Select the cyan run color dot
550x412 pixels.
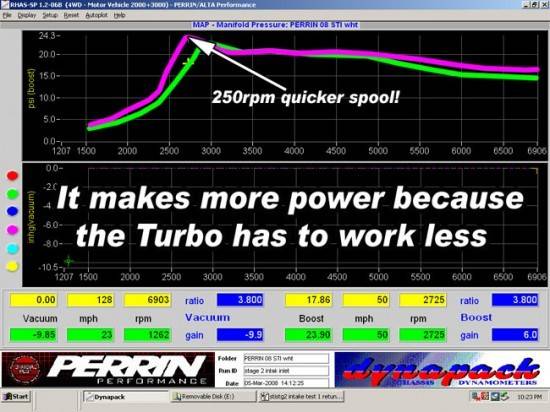pyautogui.click(x=12, y=248)
